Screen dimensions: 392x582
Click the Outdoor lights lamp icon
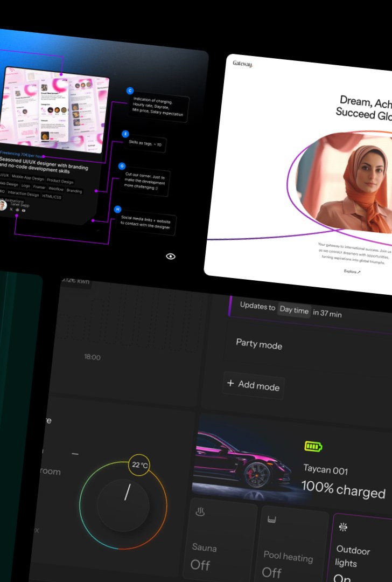(x=343, y=527)
